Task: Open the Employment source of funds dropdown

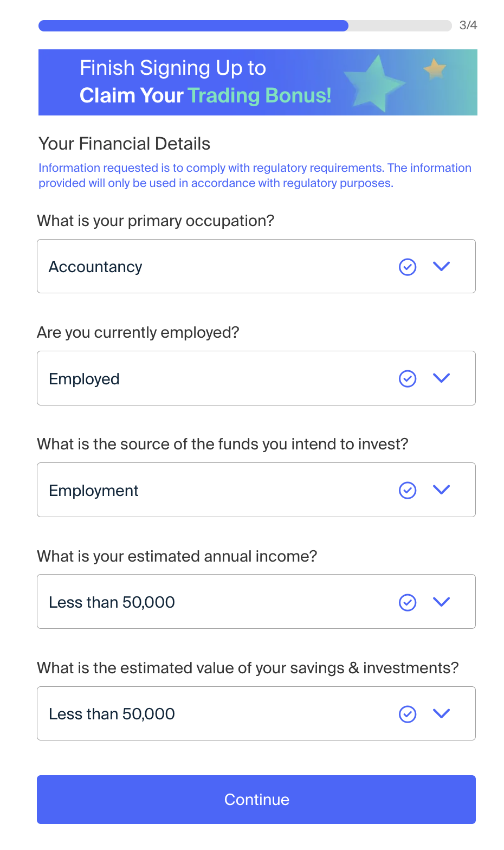Action: pos(256,490)
